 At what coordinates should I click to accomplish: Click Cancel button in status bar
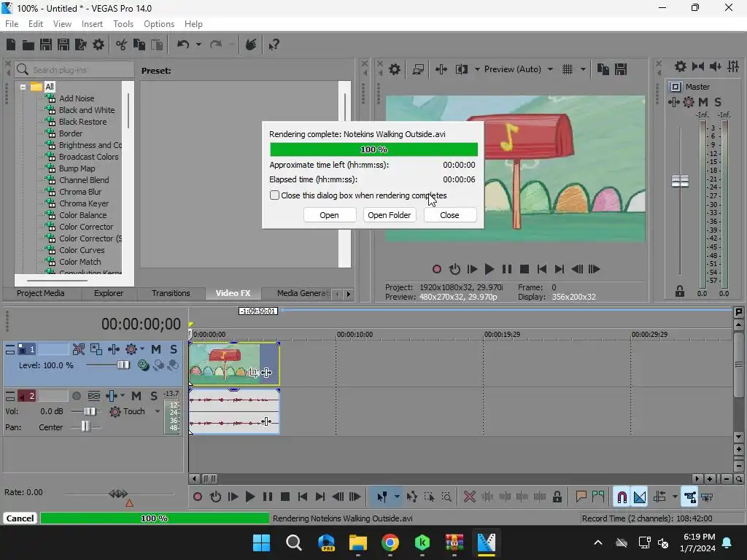tap(20, 518)
